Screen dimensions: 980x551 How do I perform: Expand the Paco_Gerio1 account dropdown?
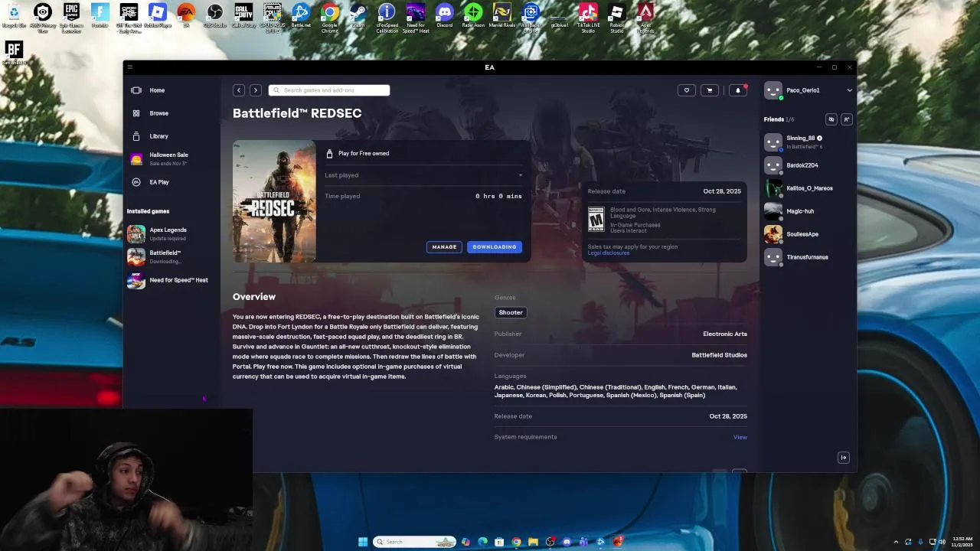[849, 90]
